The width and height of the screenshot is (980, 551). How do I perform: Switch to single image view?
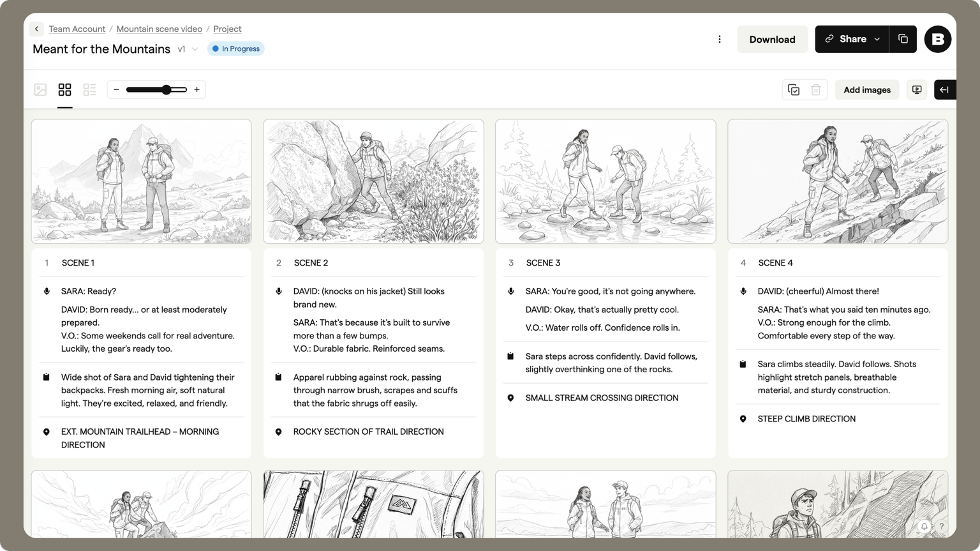point(40,90)
